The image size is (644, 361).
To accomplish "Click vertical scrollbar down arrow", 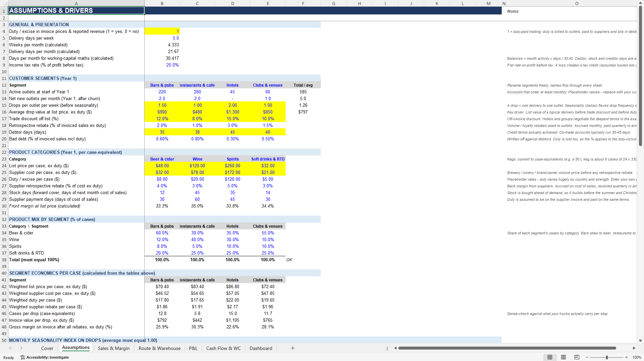I will click(640, 340).
